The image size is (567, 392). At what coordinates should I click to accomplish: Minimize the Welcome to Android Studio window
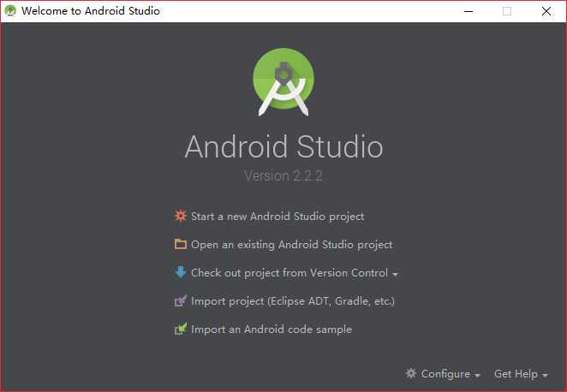(469, 11)
